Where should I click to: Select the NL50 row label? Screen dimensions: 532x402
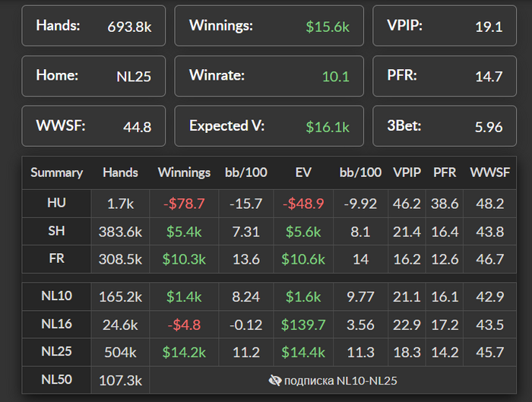[x=56, y=380]
